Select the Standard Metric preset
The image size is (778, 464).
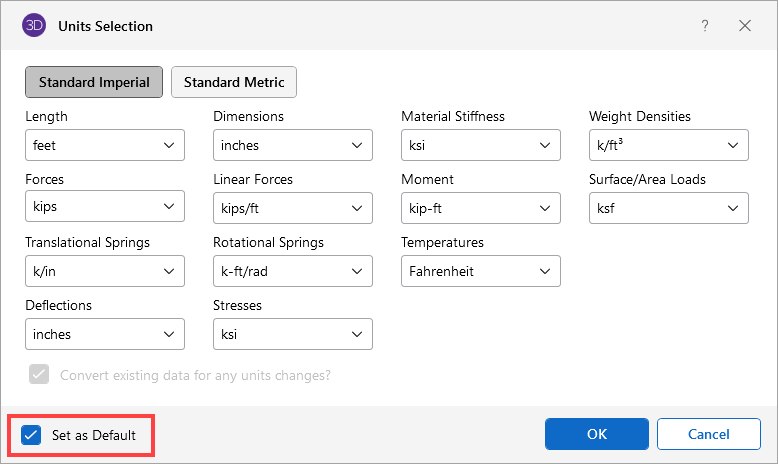point(234,82)
